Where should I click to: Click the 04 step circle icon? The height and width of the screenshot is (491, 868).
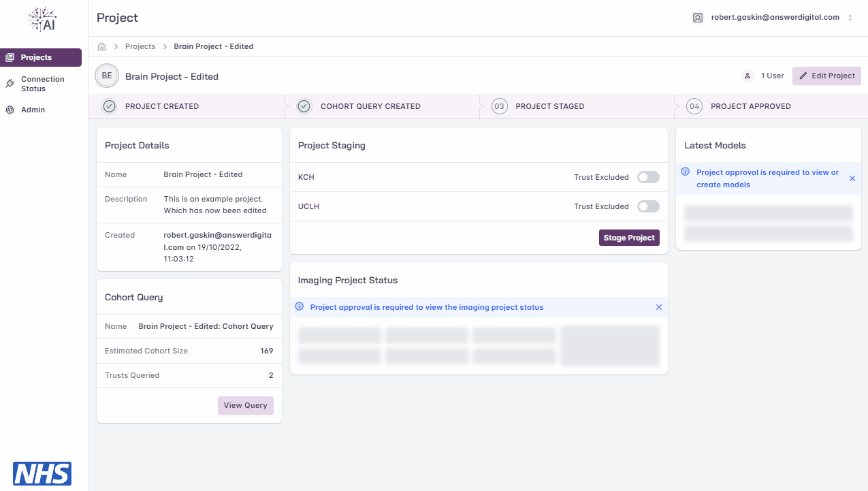tap(694, 106)
